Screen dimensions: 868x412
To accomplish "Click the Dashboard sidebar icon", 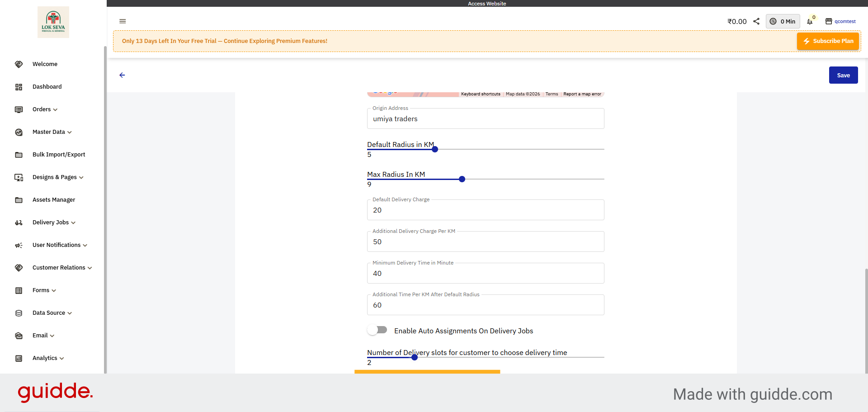I will pos(19,87).
